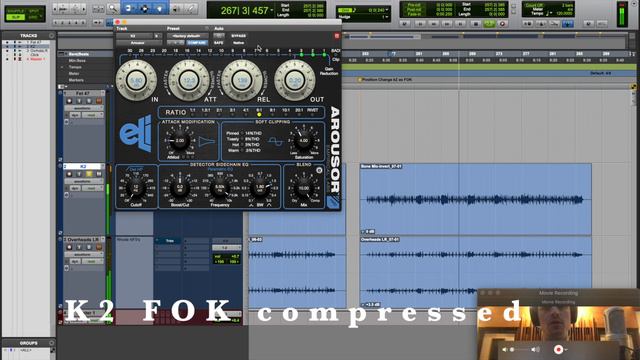Viewport: 640px width, 360px height.
Task: Click the attack modification envelope shape icon
Action: 207,142
